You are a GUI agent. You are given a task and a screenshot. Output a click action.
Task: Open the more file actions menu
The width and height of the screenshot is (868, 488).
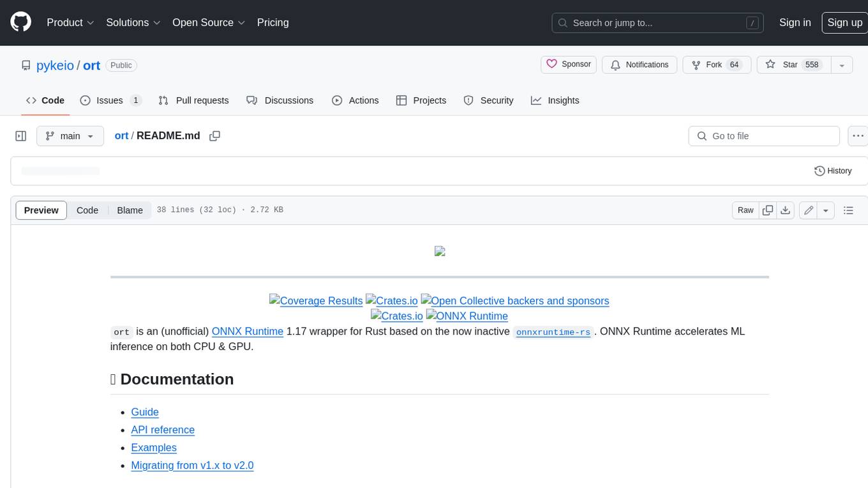tap(858, 136)
